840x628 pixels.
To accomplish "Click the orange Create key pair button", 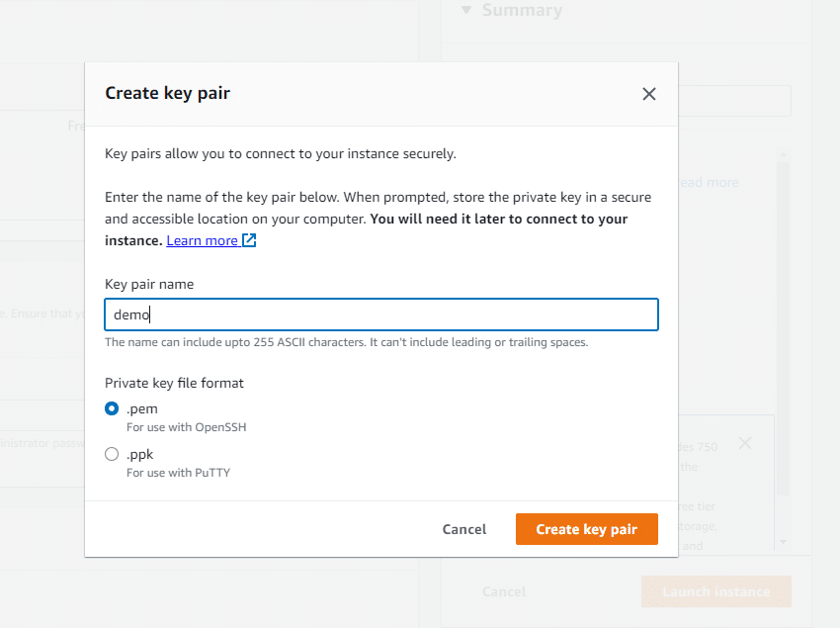I will [x=587, y=529].
